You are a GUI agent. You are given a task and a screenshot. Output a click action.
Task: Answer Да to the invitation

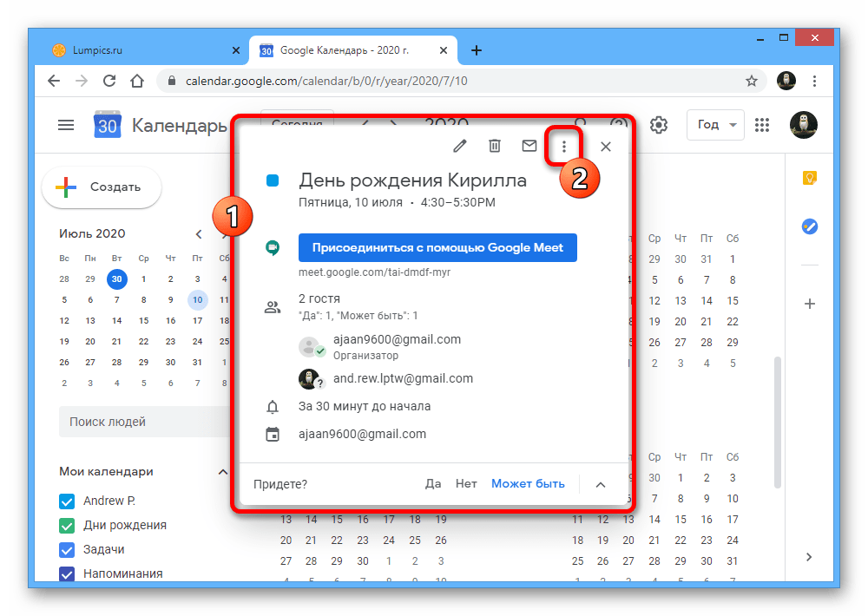[x=433, y=484]
